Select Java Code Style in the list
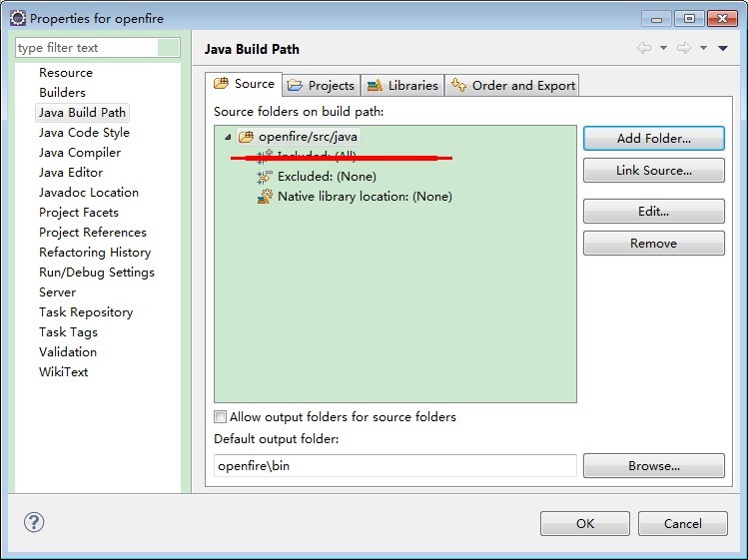 [85, 133]
